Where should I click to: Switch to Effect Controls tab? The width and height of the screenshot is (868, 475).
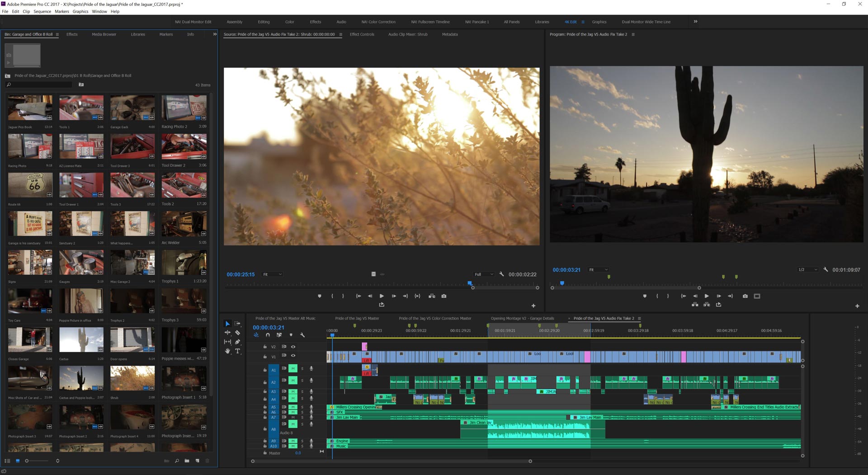(x=362, y=34)
